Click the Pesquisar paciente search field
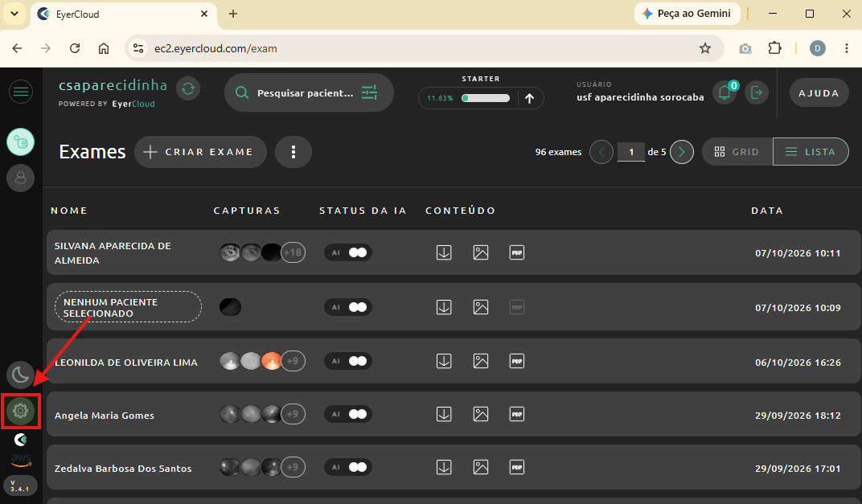This screenshot has width=862, height=504. point(305,93)
